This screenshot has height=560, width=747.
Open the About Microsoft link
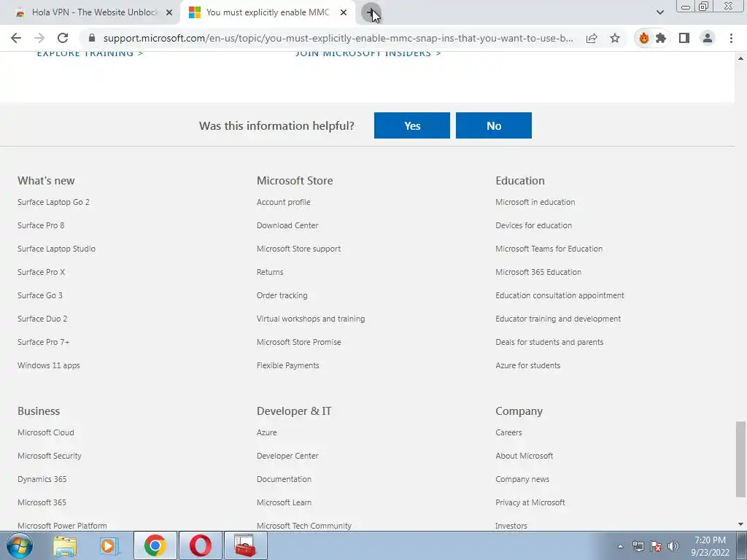(524, 456)
